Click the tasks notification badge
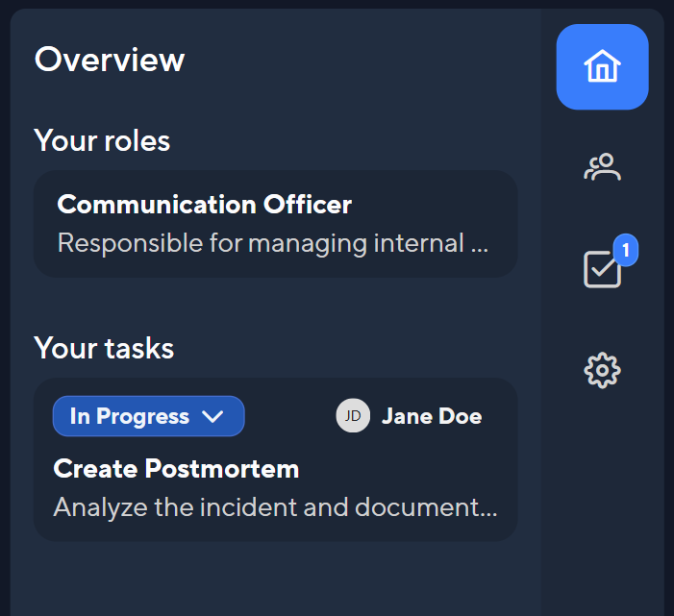Screen dimensions: 674x616 pyautogui.click(x=625, y=250)
